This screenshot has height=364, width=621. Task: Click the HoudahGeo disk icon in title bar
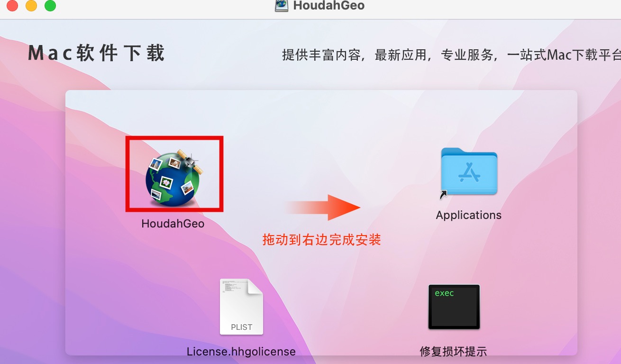click(x=282, y=6)
